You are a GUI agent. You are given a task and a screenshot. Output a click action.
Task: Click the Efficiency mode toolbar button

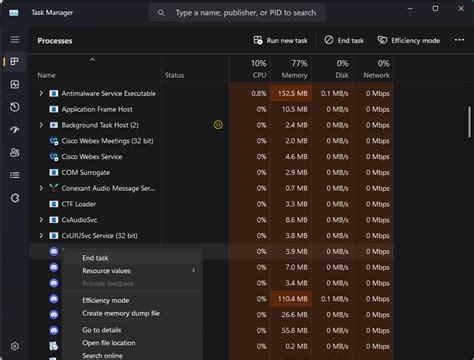coord(409,40)
